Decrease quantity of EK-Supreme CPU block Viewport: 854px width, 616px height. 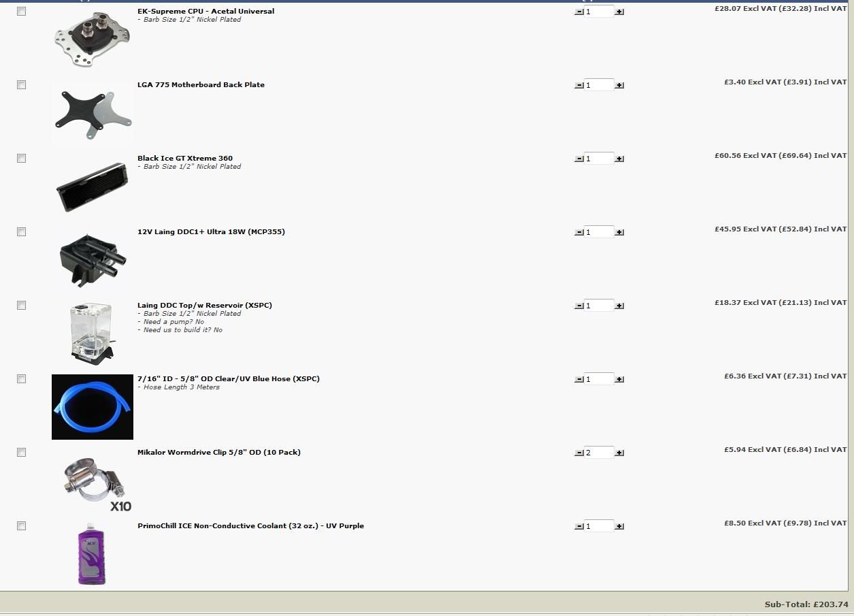click(579, 12)
